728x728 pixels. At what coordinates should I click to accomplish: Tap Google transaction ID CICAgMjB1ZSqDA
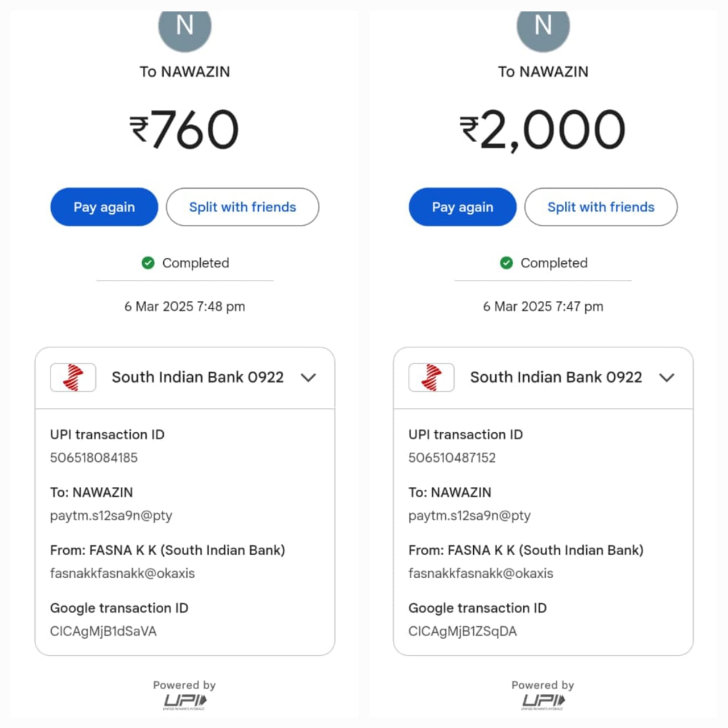[x=462, y=631]
